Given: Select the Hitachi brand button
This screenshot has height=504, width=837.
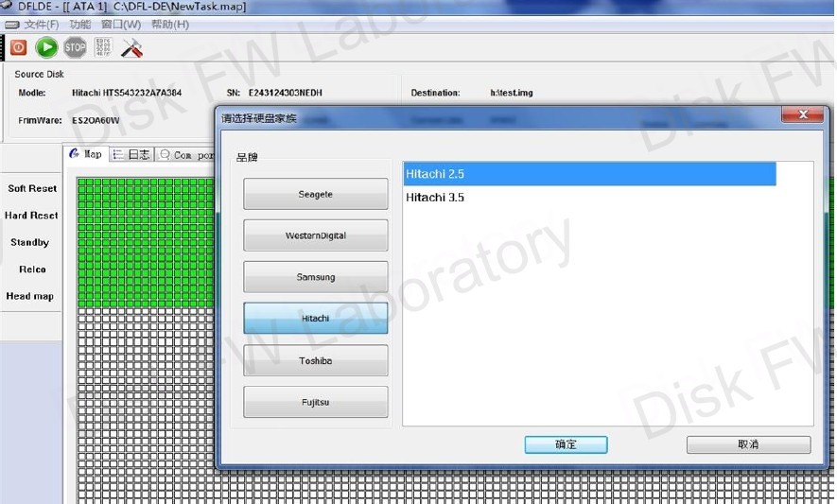Looking at the screenshot, I should (316, 319).
